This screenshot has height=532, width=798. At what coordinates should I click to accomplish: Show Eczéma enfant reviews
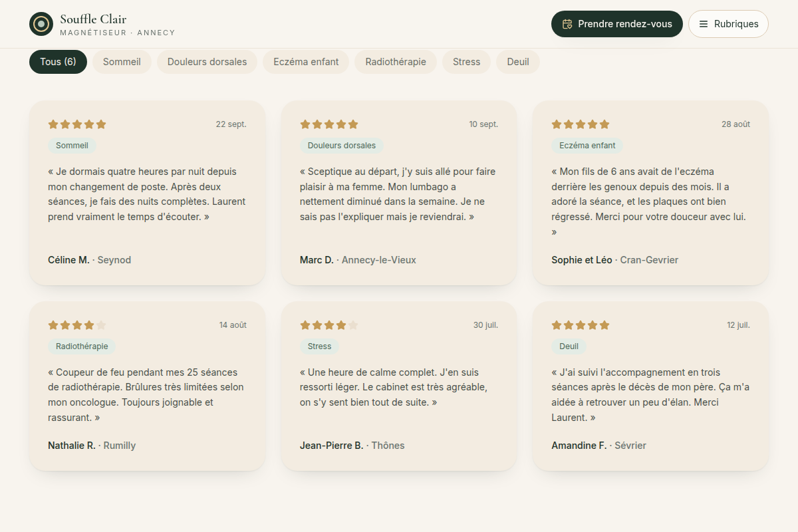[x=306, y=62]
